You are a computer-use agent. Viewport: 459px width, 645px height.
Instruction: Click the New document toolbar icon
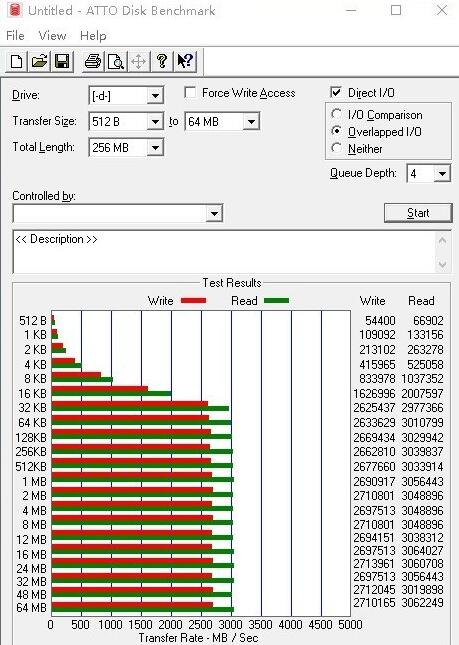16,62
